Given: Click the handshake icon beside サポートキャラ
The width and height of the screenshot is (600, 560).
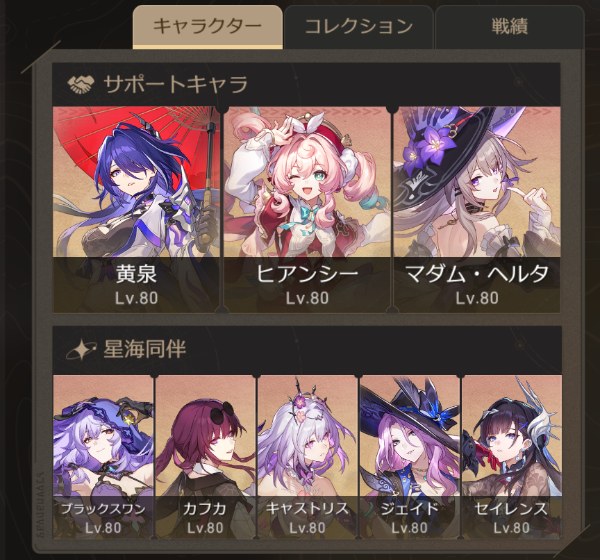Looking at the screenshot, I should [81, 84].
